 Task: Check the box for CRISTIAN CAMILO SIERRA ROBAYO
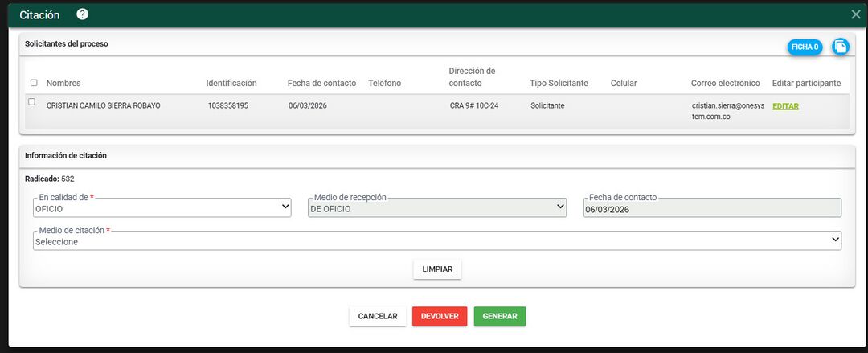pyautogui.click(x=32, y=102)
